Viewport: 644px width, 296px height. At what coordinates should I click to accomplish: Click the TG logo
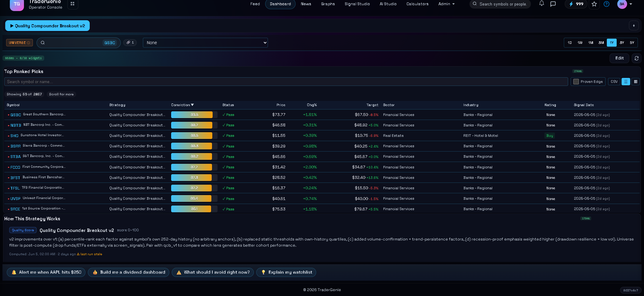[17, 4]
